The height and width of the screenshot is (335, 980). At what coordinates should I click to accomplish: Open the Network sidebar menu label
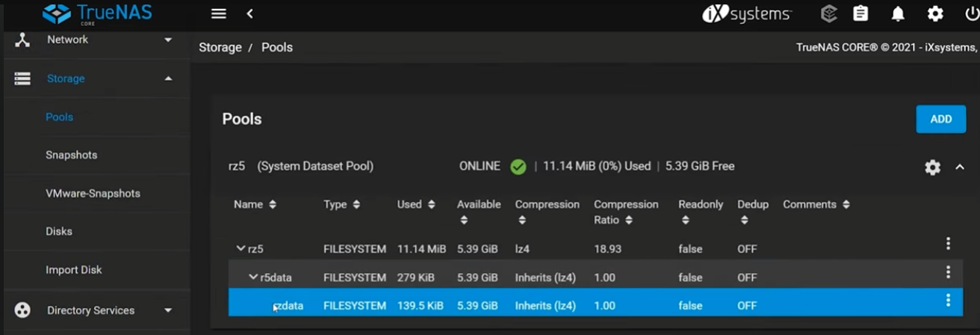pos(67,40)
